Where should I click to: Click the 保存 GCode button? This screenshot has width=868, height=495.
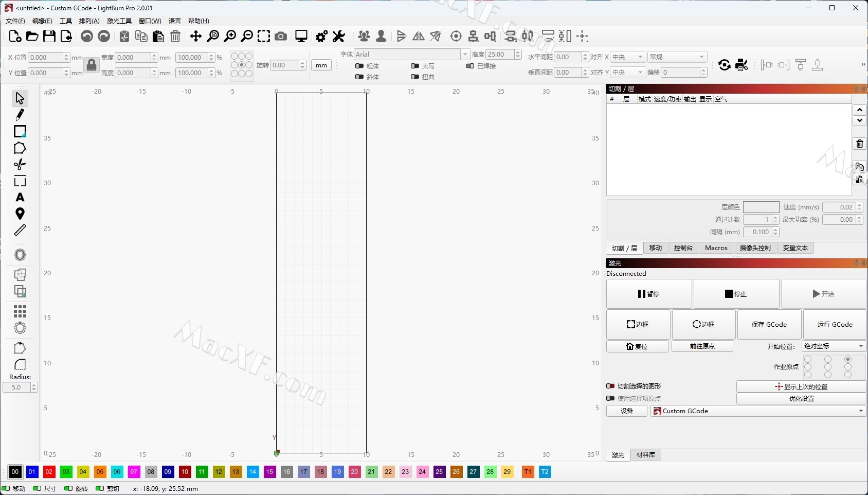769,324
